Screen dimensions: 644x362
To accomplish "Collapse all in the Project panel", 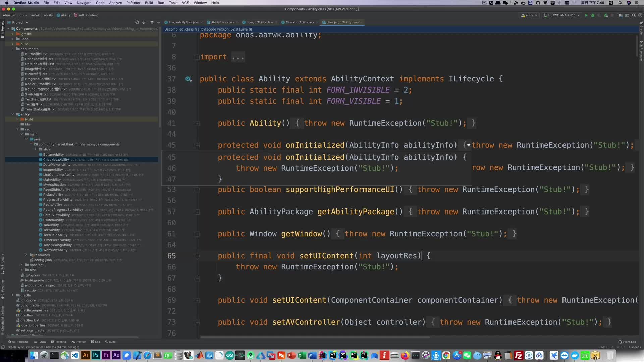I will pos(144,22).
